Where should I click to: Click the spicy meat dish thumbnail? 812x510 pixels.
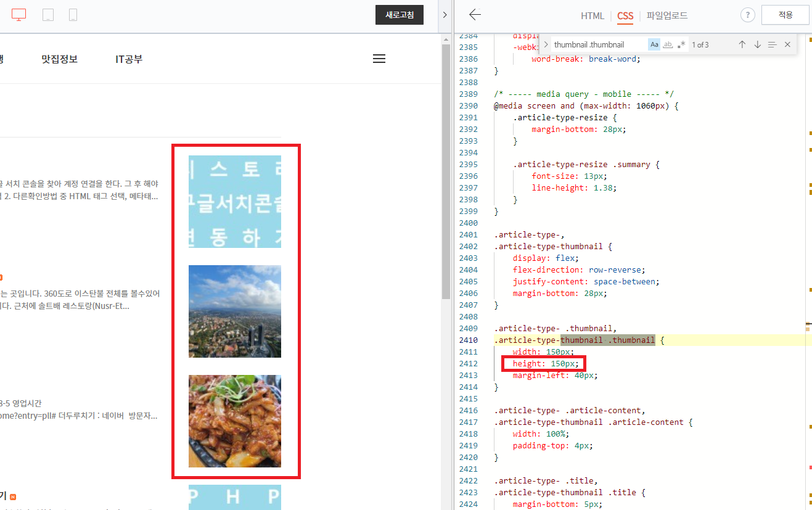235,421
